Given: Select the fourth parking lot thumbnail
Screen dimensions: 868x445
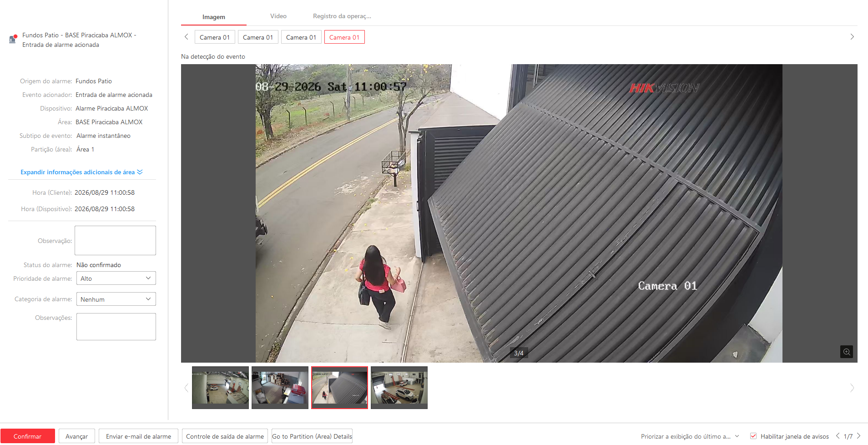Looking at the screenshot, I should (x=399, y=387).
